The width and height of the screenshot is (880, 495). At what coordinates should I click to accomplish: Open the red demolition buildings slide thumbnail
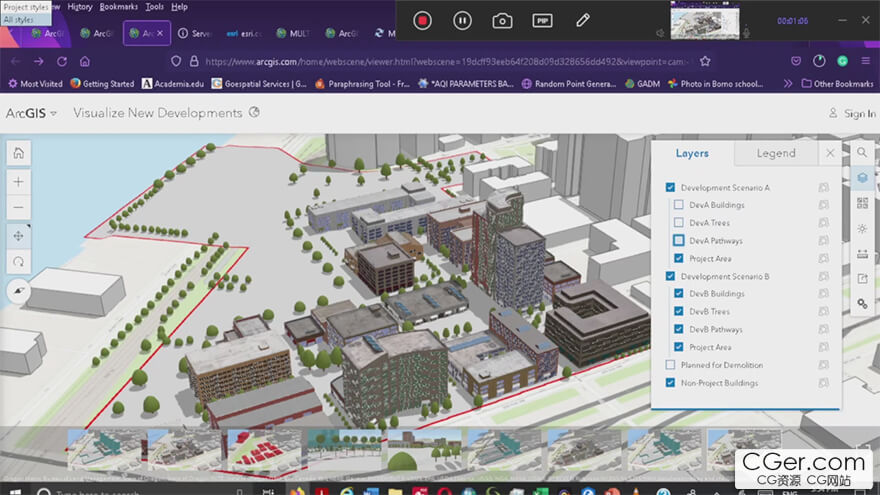tap(264, 450)
